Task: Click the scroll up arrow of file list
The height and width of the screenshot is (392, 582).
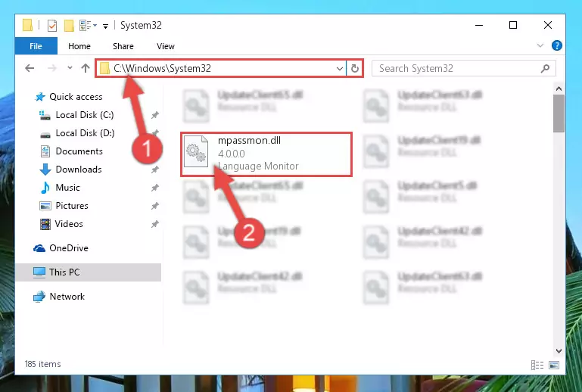Action: click(559, 89)
